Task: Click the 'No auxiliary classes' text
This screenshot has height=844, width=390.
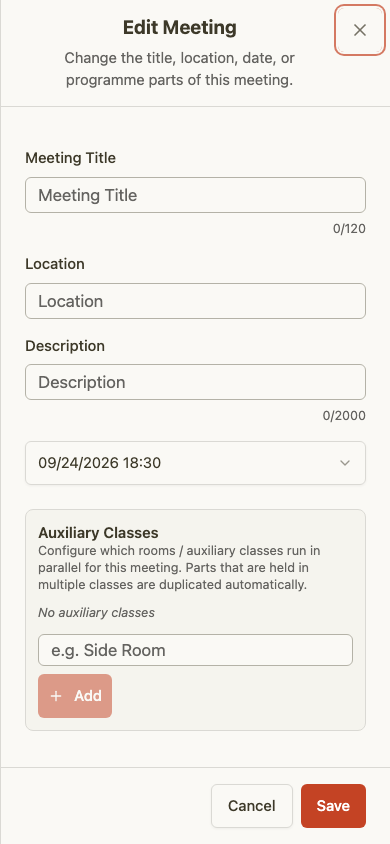Action: coord(96,613)
